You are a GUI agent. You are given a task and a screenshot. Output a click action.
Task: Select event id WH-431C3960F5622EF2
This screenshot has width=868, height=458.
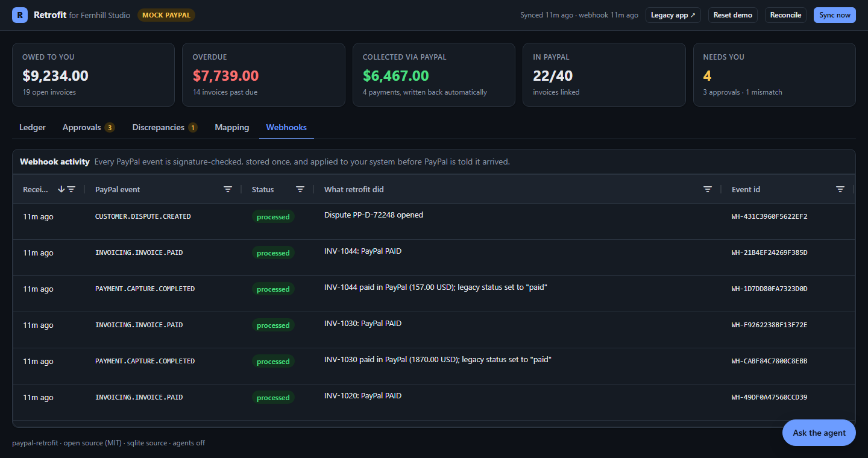769,216
